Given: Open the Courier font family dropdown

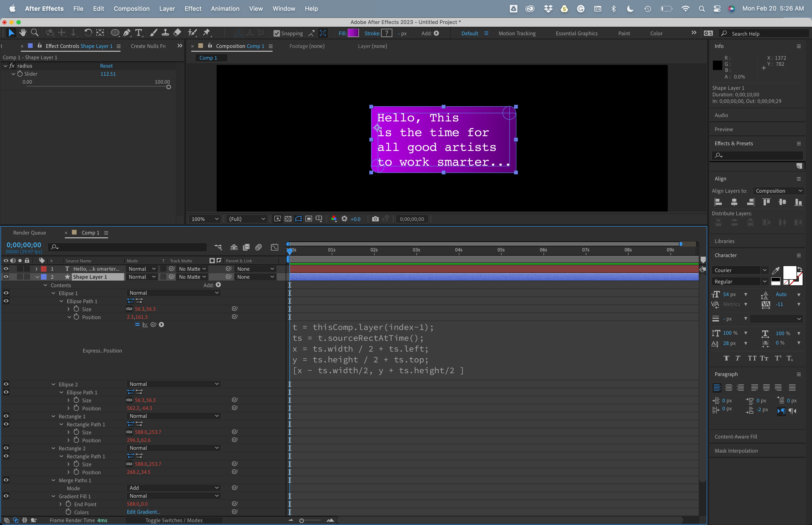Looking at the screenshot, I should point(740,270).
